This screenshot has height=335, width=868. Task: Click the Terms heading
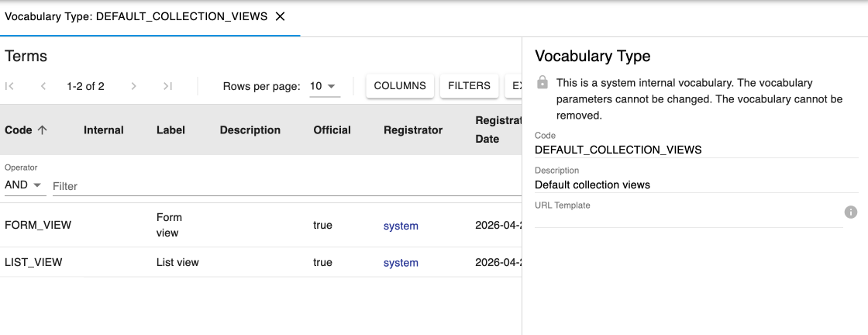pyautogui.click(x=26, y=56)
